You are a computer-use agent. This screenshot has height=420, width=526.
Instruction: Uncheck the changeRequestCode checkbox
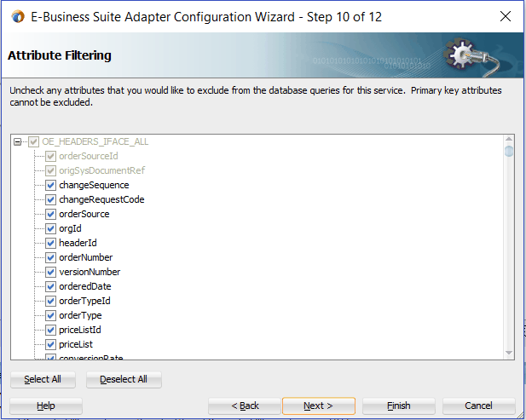pos(50,199)
